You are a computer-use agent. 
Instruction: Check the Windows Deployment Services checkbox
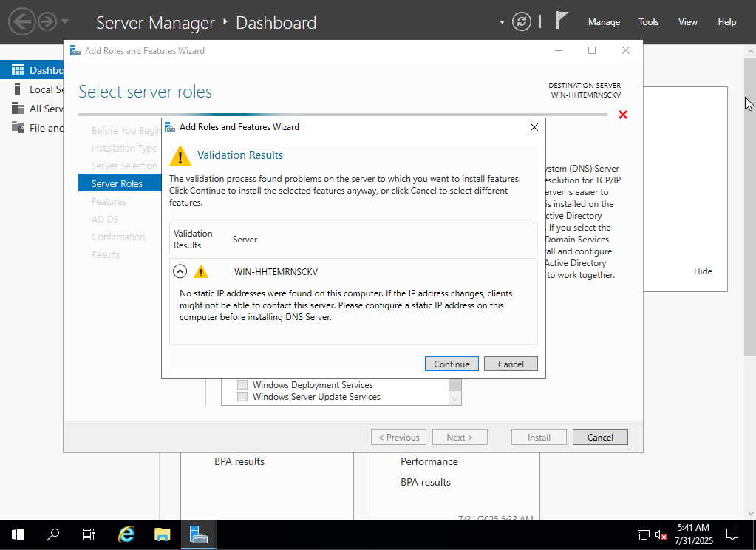point(242,385)
